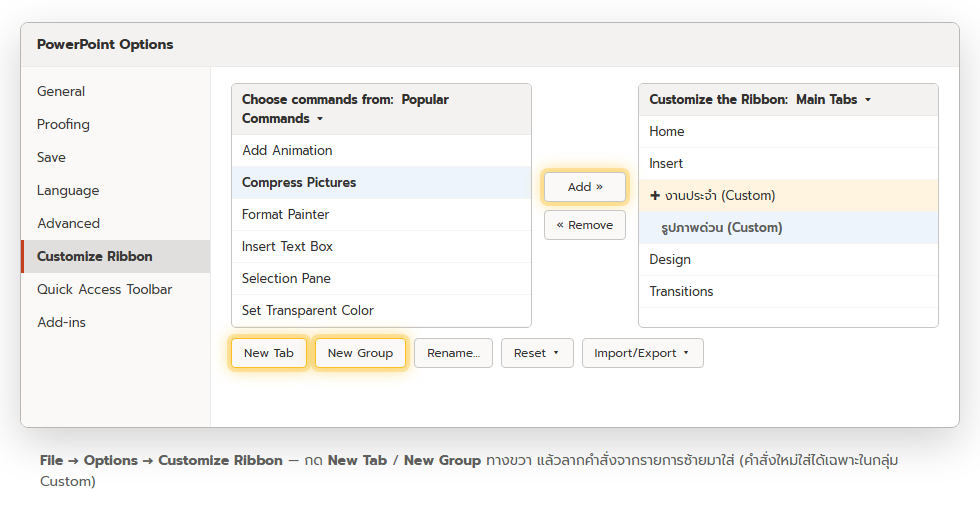Image resolution: width=980 pixels, height=512 pixels.
Task: Click the Add » button
Action: (x=585, y=187)
